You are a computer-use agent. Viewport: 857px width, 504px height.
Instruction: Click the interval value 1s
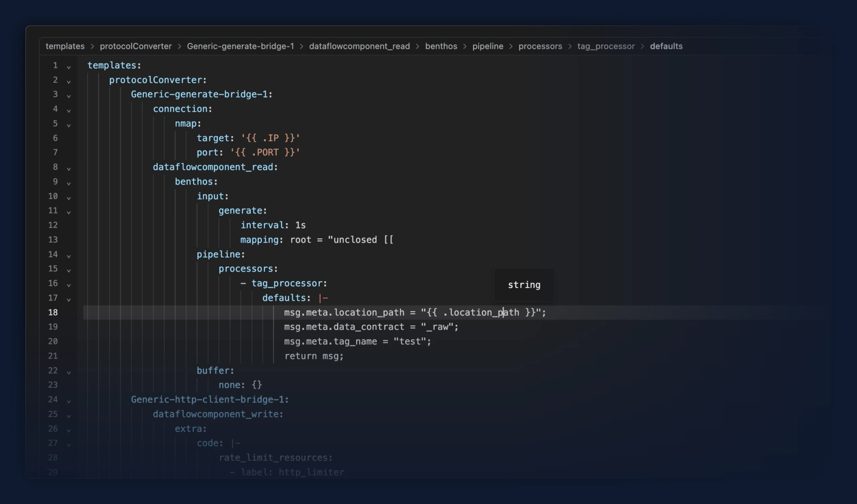(x=300, y=225)
